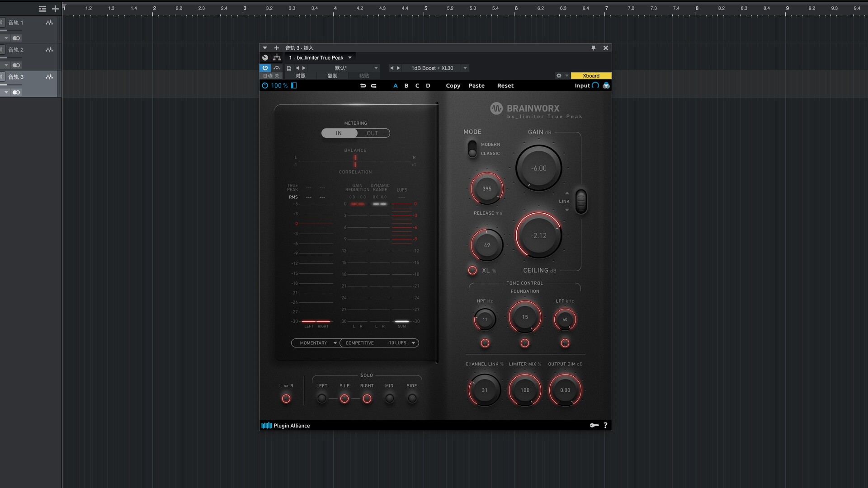Open Plugin Alliance key license icon
The width and height of the screenshot is (868, 488).
point(594,425)
